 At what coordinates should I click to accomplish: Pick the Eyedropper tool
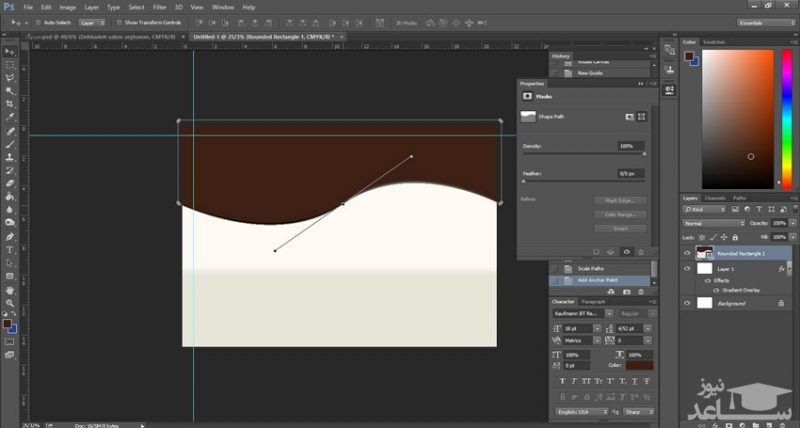tap(10, 117)
